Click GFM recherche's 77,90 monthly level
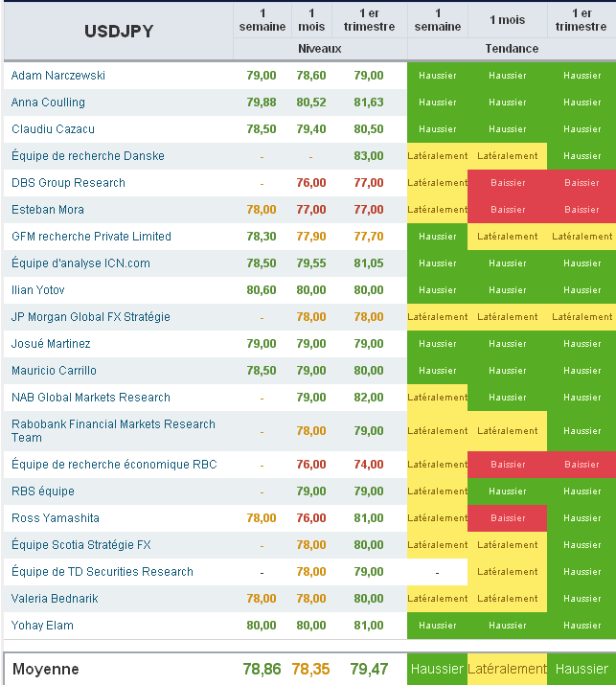This screenshot has height=685, width=616. [311, 237]
